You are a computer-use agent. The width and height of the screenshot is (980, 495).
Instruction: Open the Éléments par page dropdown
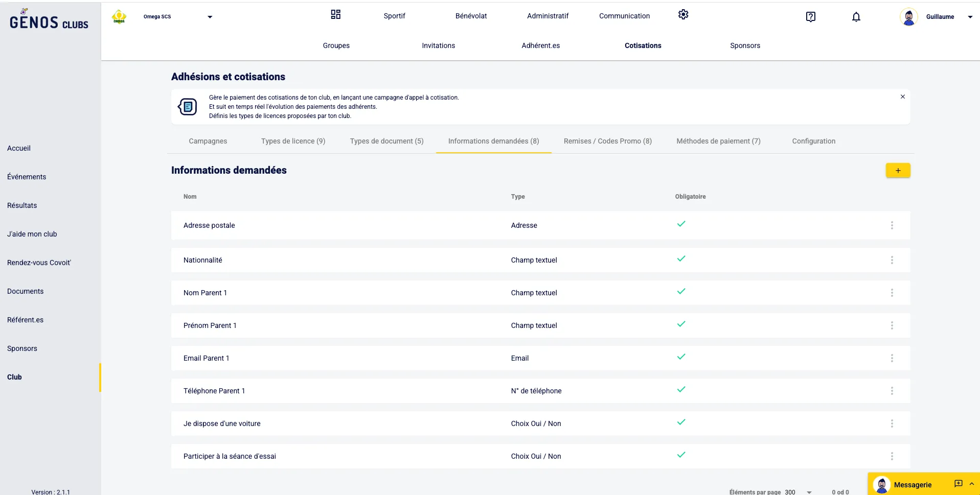point(809,492)
